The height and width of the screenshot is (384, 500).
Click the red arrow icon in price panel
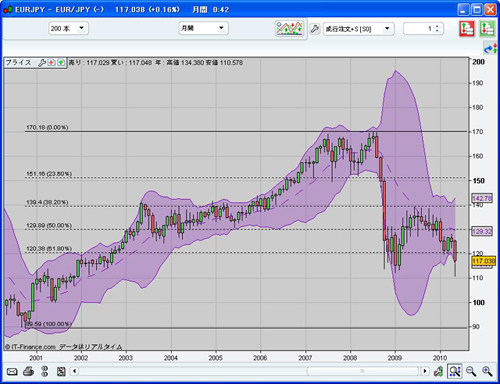click(51, 63)
